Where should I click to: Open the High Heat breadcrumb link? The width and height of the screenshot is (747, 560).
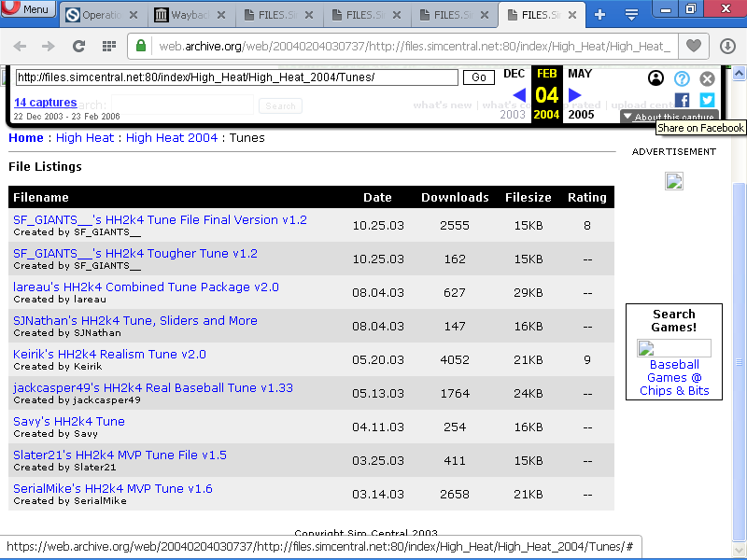click(85, 138)
